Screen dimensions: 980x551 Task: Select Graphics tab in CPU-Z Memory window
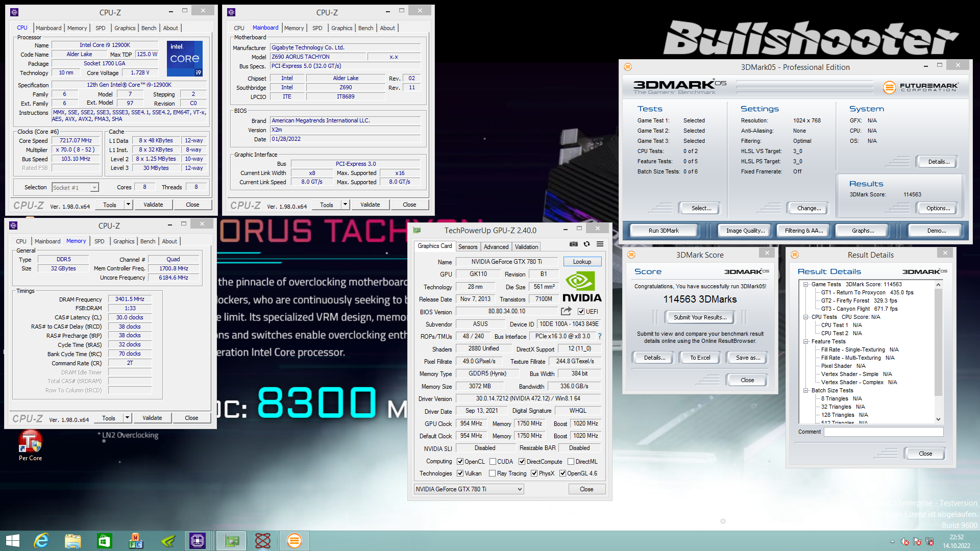point(124,241)
